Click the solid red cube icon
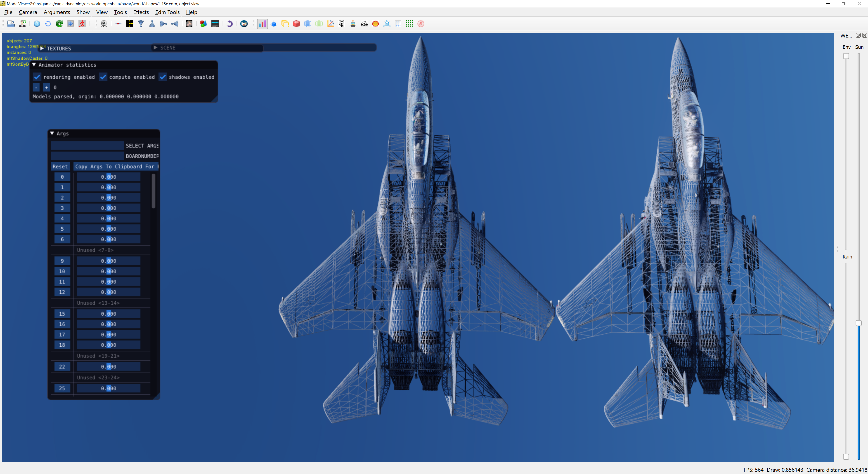The width and height of the screenshot is (868, 474). 296,24
